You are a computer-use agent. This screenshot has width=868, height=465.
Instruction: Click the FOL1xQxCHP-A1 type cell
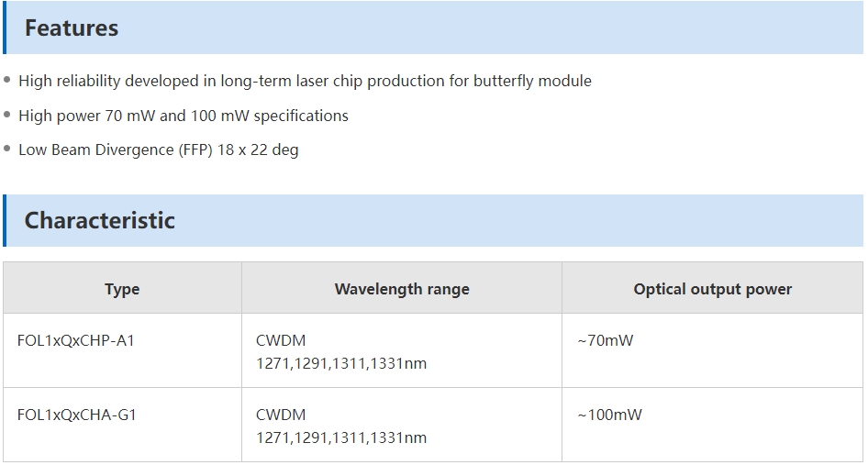point(122,350)
